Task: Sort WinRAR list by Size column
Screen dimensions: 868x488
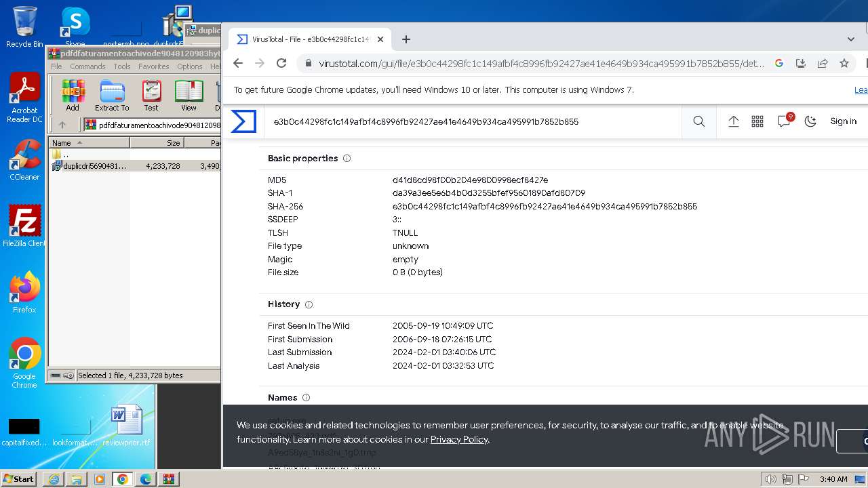Action: [157, 143]
